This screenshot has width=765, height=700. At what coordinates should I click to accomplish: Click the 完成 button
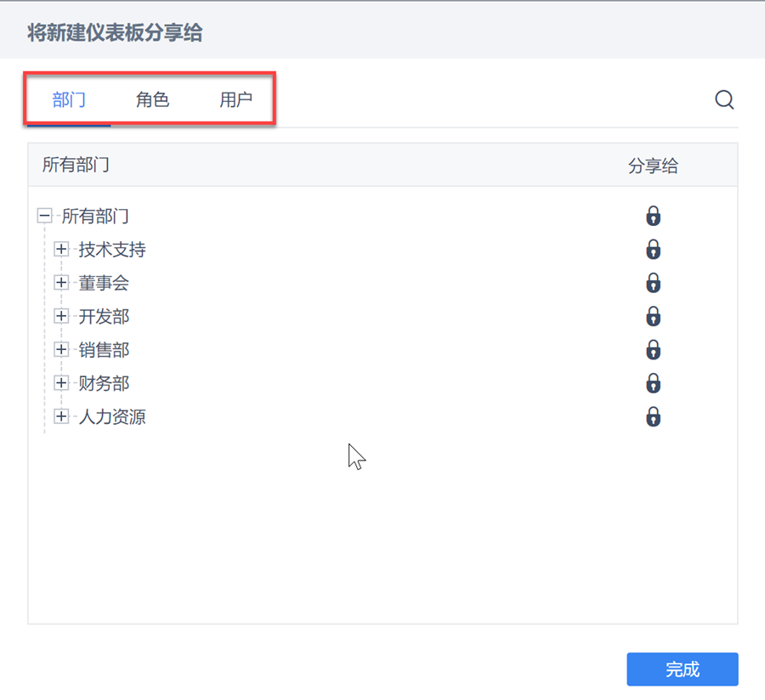682,669
